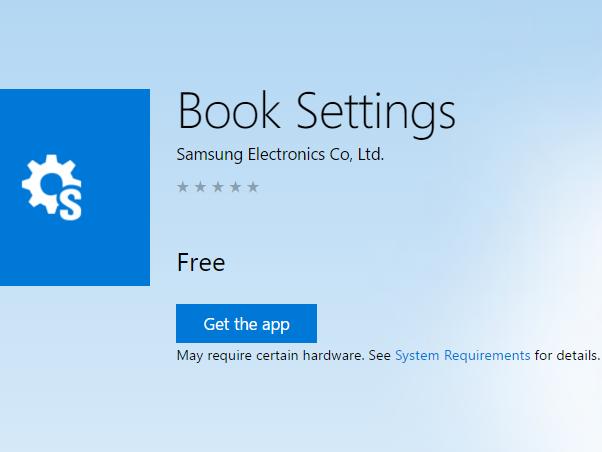This screenshot has height=452, width=602.
Task: Click the Ltd. text in the publisher line
Action: pyautogui.click(x=370, y=154)
